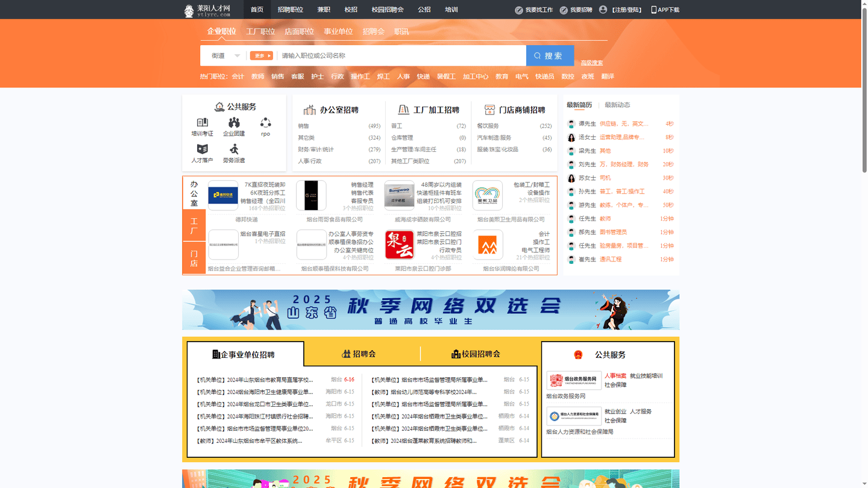Open the 校园招聘会 navigation item
868x488 pixels.
388,10
